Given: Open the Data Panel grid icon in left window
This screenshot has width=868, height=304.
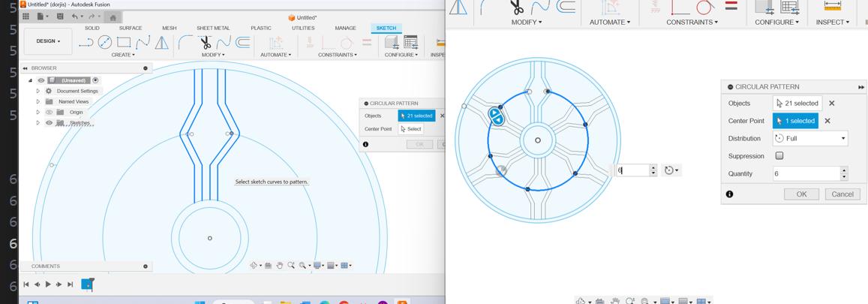Looking at the screenshot, I should [x=26, y=17].
